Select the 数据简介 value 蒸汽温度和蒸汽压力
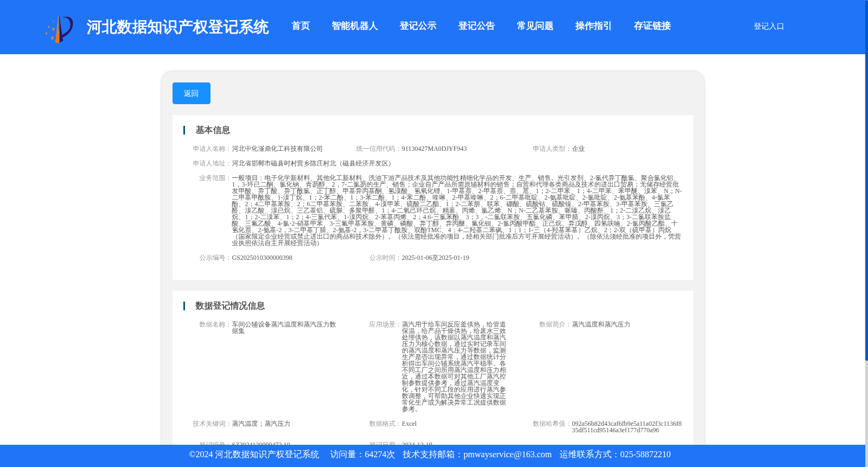 (x=601, y=324)
